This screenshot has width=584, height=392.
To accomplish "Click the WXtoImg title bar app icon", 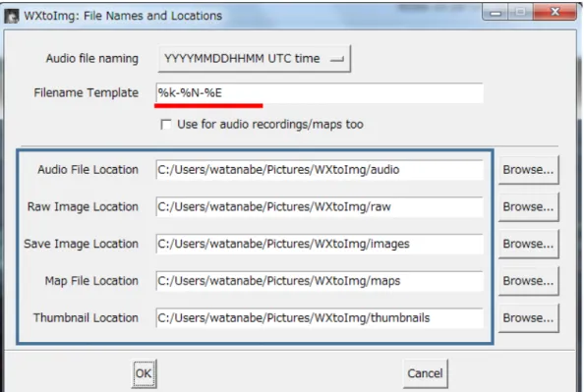I will point(12,16).
